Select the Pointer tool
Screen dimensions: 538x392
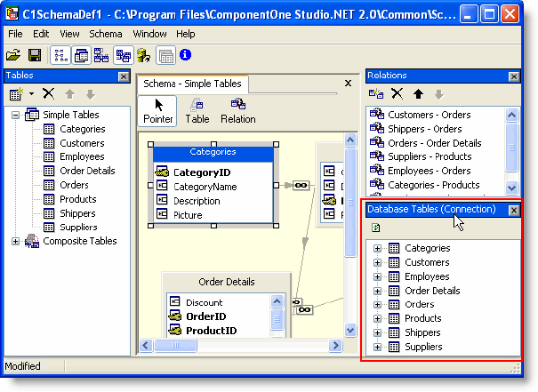(158, 110)
